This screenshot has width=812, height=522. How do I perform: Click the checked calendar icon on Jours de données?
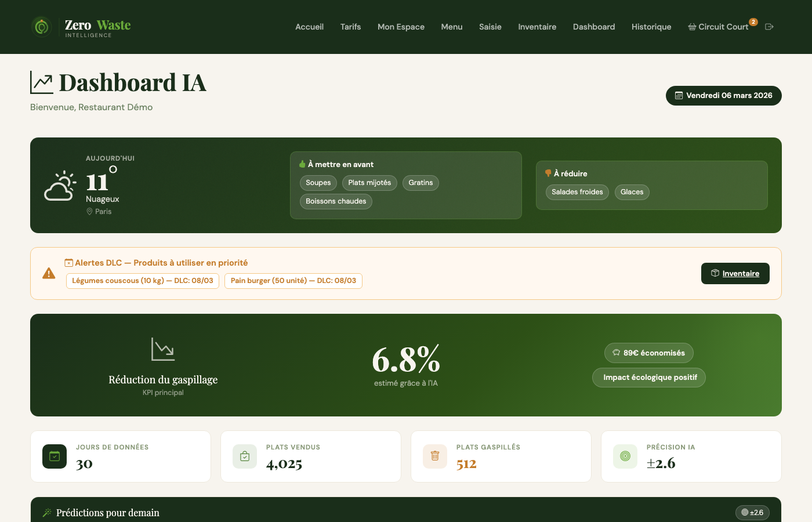(54, 456)
